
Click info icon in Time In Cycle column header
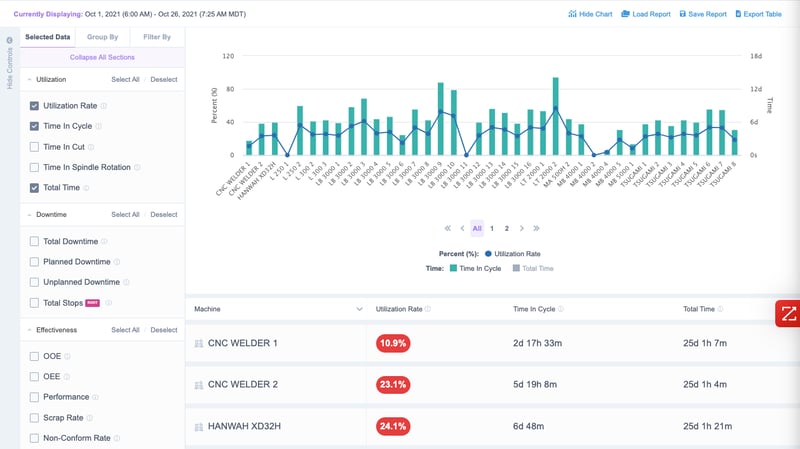click(561, 309)
